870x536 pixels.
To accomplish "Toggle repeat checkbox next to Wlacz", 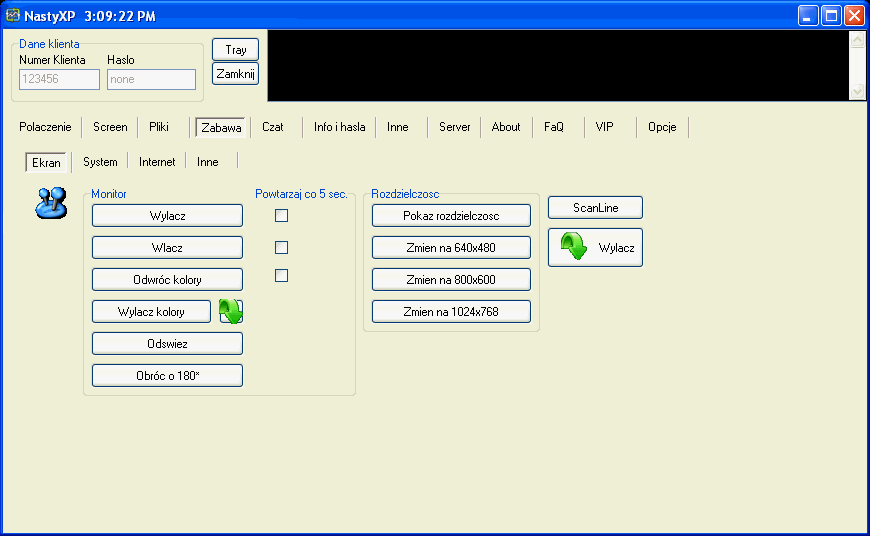I will 281,247.
